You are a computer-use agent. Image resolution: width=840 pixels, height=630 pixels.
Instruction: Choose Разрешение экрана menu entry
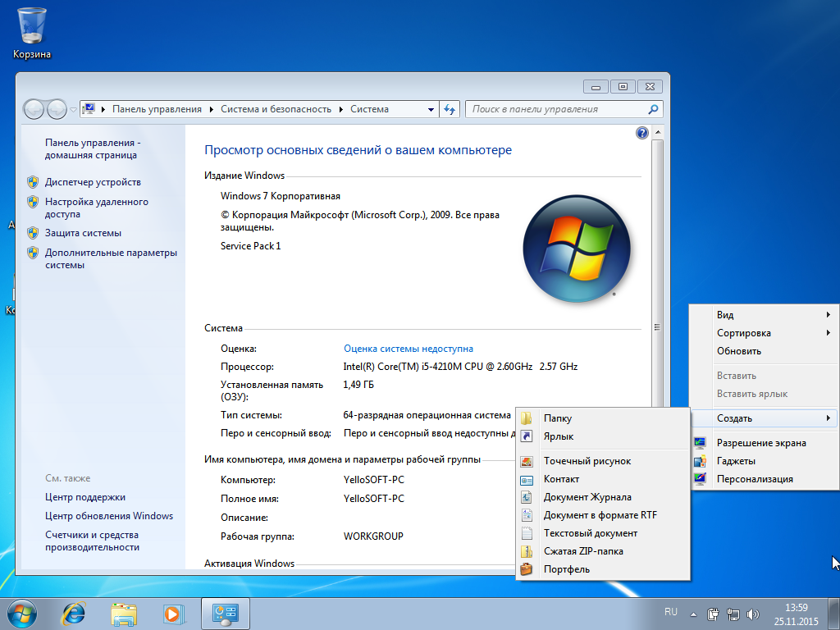tap(765, 443)
